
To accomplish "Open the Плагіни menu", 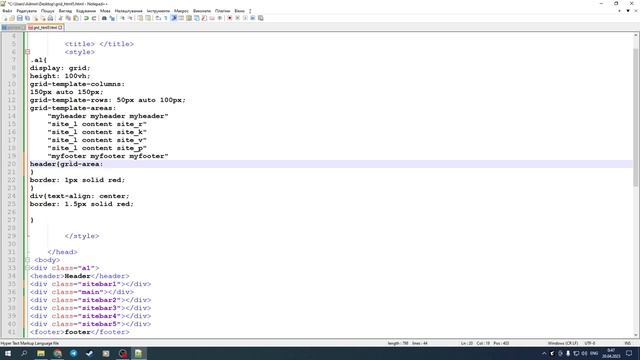I will (x=222, y=11).
